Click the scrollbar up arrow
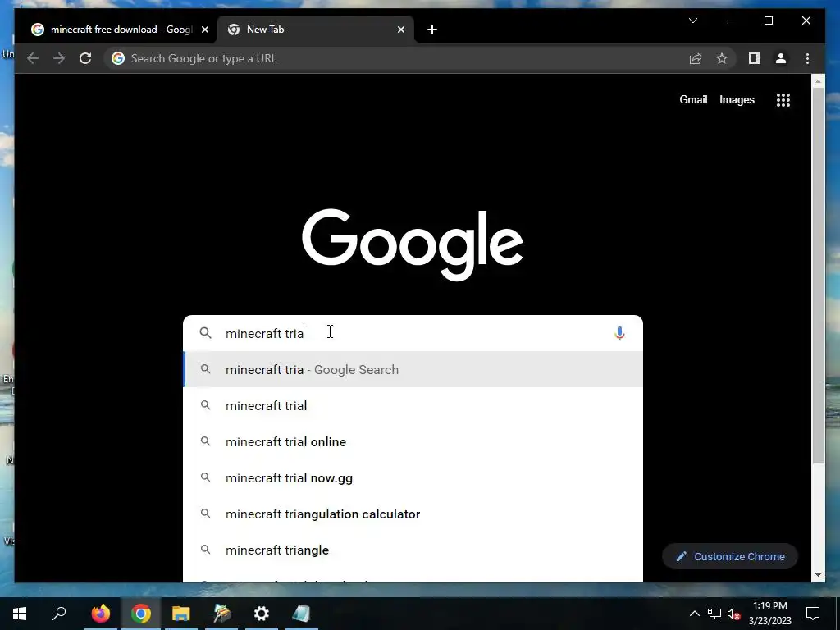 pos(818,81)
